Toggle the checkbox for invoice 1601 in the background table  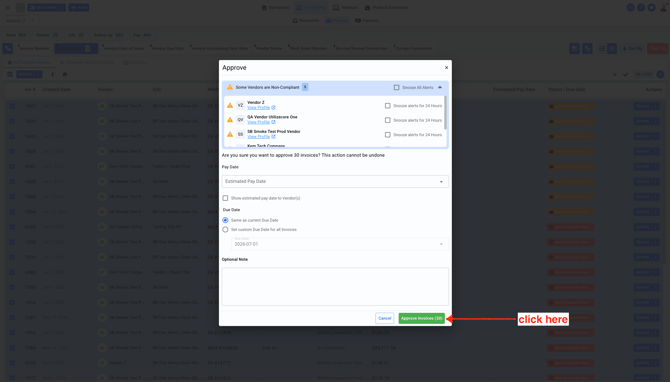12,106
